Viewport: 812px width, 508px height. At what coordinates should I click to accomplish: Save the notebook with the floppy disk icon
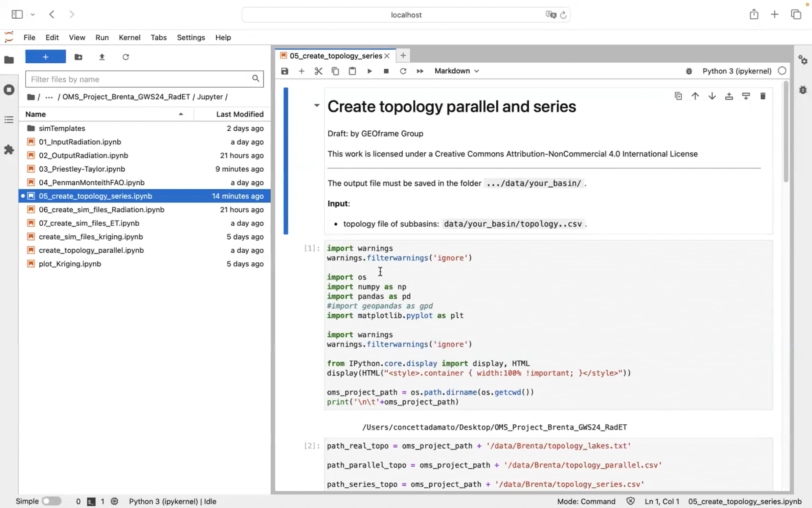pyautogui.click(x=285, y=71)
